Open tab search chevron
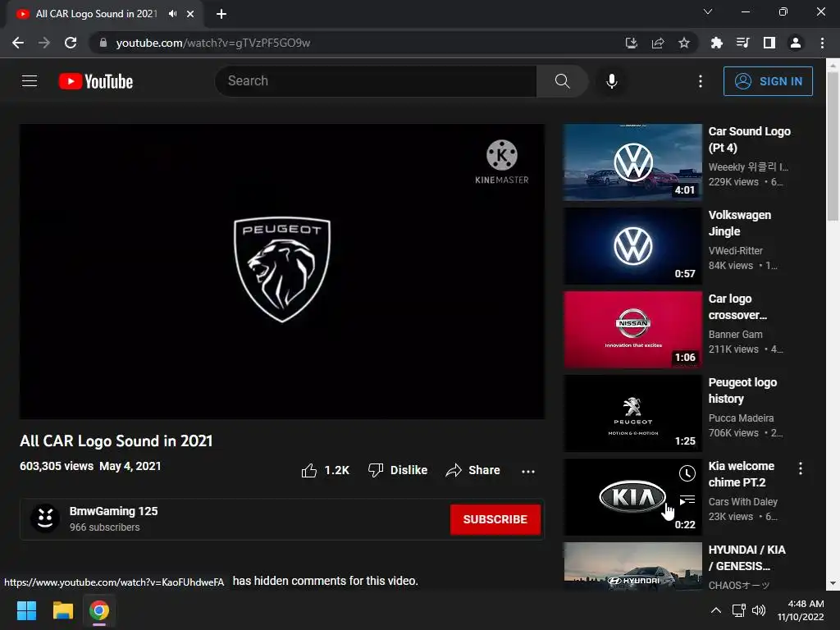This screenshot has height=630, width=840. pyautogui.click(x=708, y=11)
